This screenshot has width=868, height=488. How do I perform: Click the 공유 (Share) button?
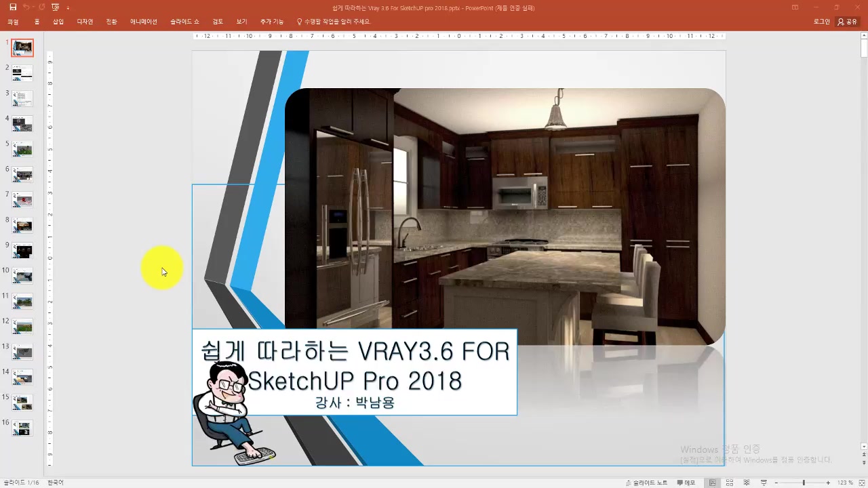coord(848,22)
